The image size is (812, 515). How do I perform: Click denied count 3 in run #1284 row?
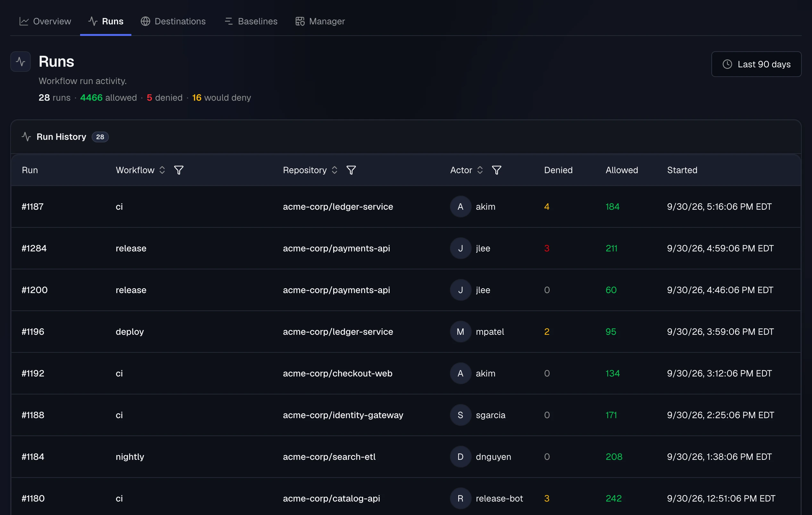click(x=547, y=249)
